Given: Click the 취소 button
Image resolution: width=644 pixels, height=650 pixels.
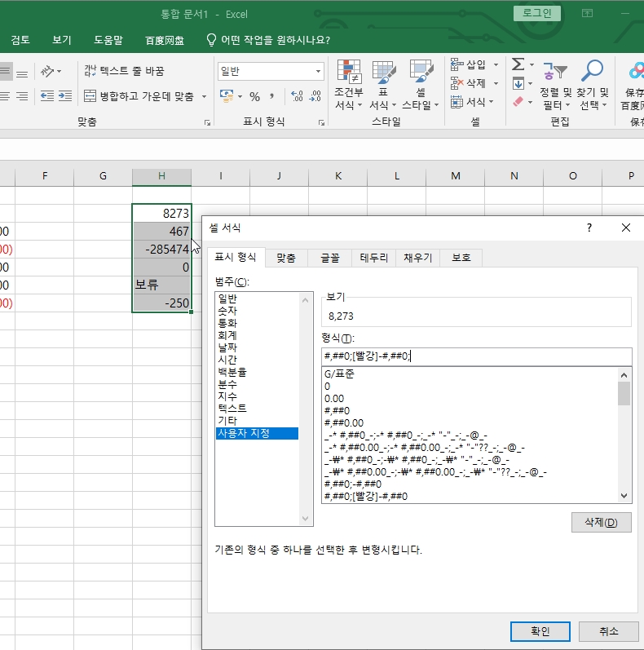Looking at the screenshot, I should [608, 631].
